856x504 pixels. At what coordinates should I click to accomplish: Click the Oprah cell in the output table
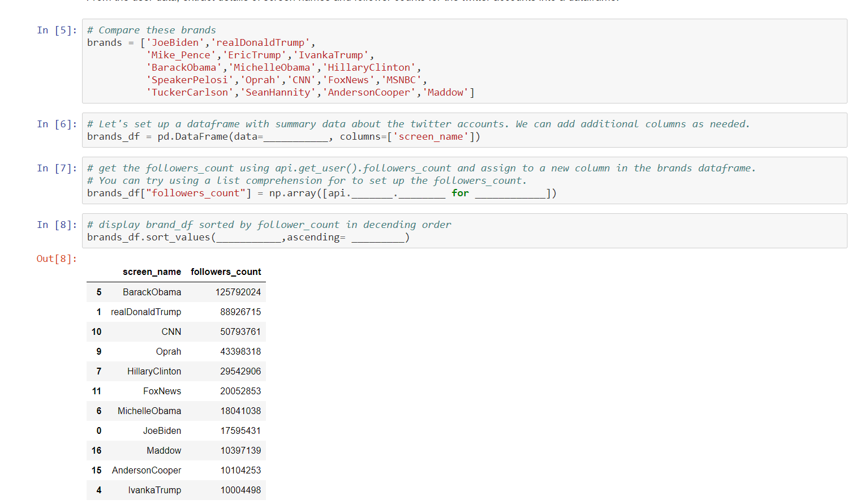tap(169, 352)
